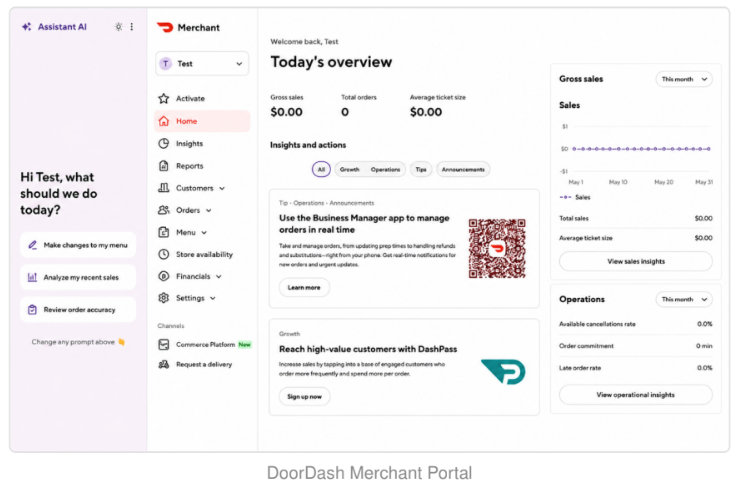Open the Test store selector dropdown
The image size is (738, 490).
coord(202,64)
